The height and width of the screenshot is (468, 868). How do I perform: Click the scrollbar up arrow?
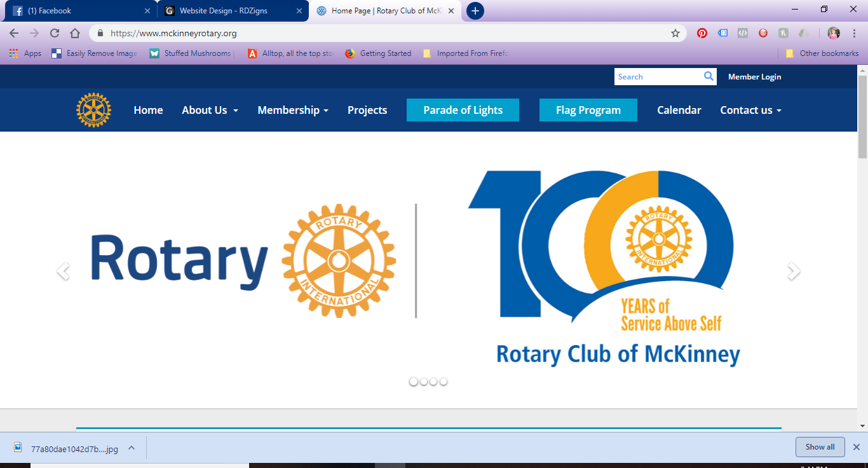[x=862, y=69]
